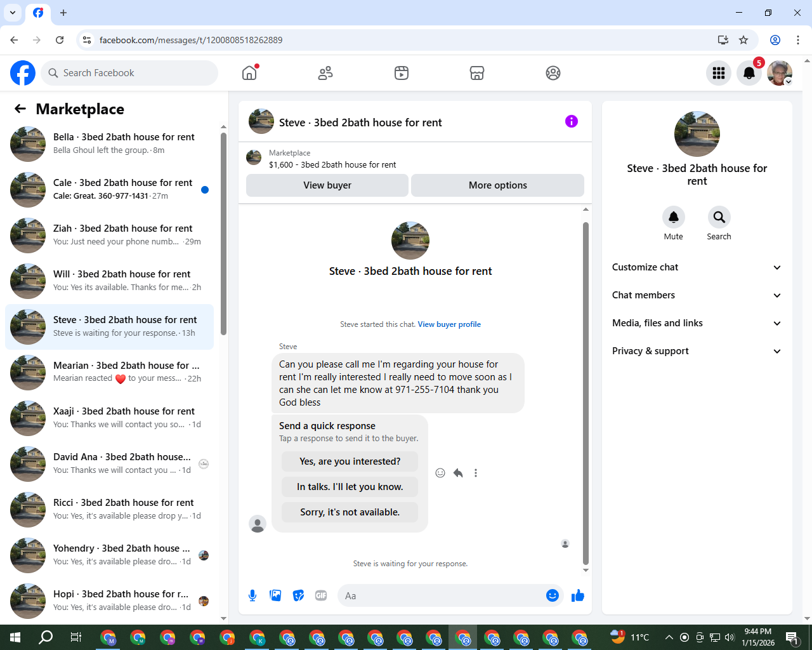Send quick response Yes, are you interested?

[350, 461]
